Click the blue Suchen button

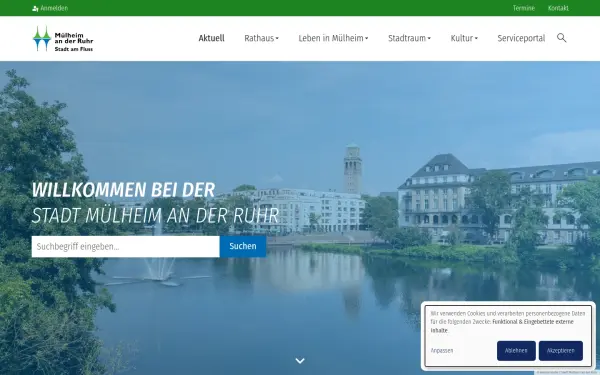[x=243, y=246]
